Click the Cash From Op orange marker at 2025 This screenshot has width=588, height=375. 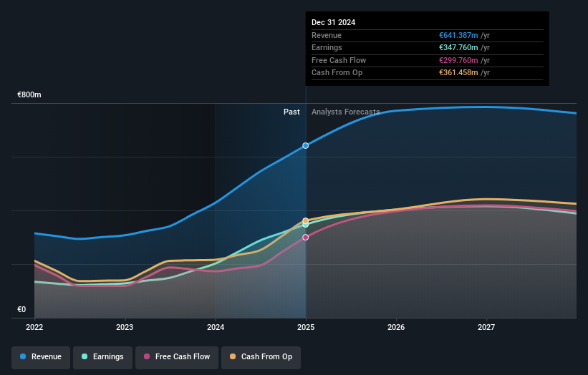(306, 220)
